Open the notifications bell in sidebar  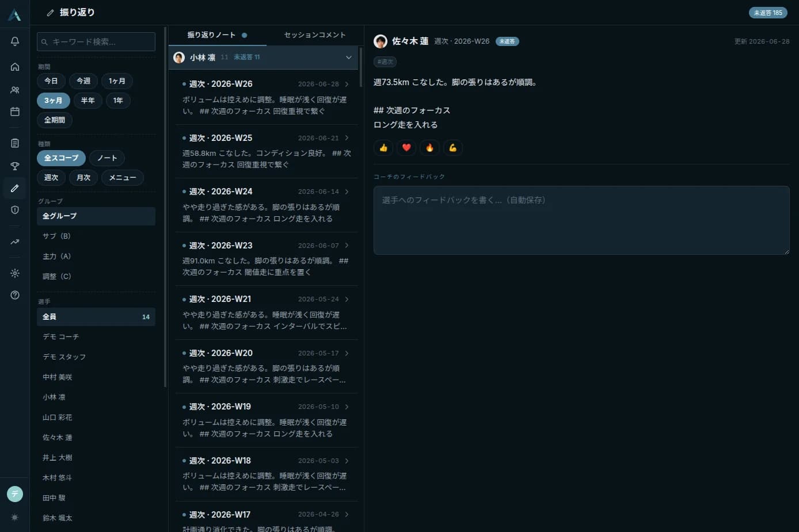[x=15, y=41]
